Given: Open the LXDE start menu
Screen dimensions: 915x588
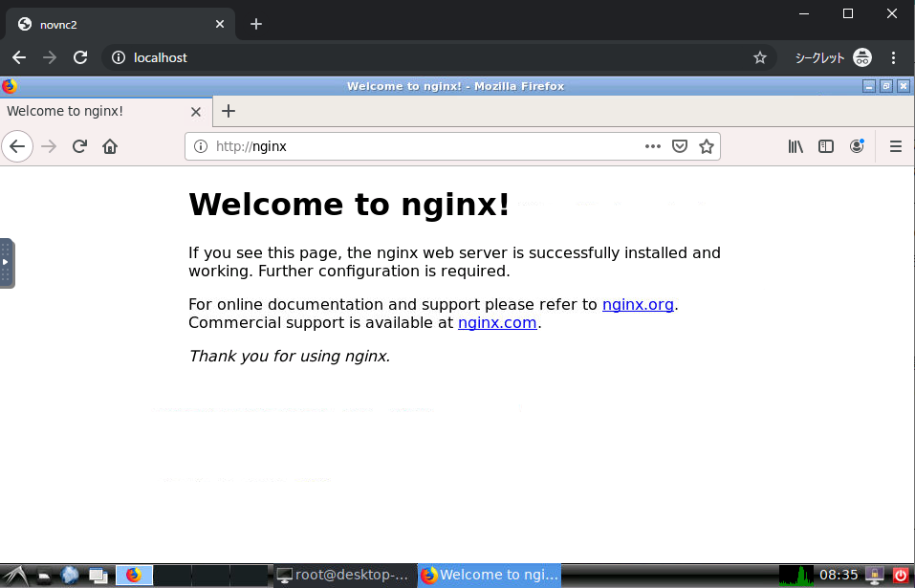Looking at the screenshot, I should pyautogui.click(x=15, y=576).
